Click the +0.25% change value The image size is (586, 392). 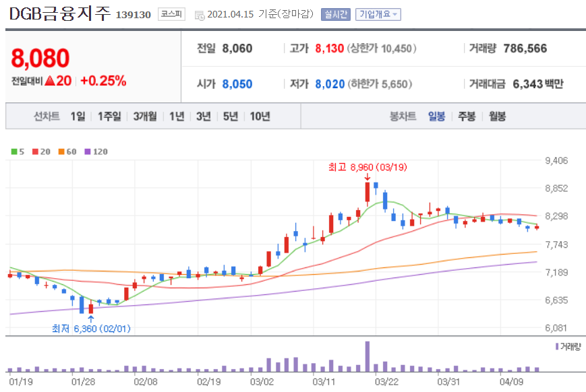point(104,81)
